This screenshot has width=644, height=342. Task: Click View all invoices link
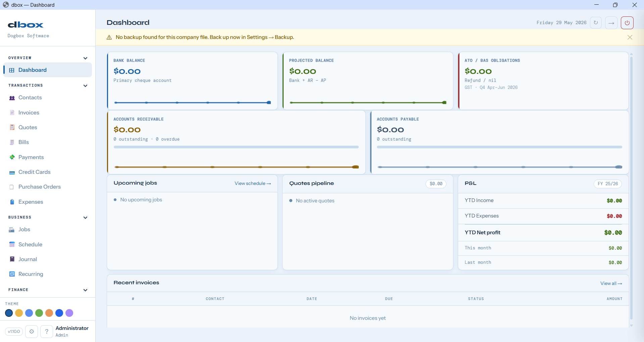click(x=611, y=284)
